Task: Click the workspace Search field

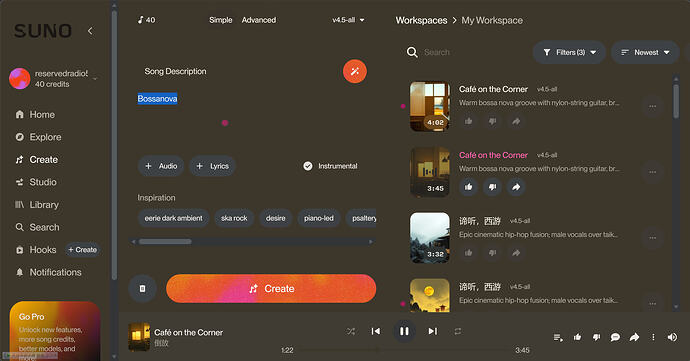Action: (x=466, y=52)
